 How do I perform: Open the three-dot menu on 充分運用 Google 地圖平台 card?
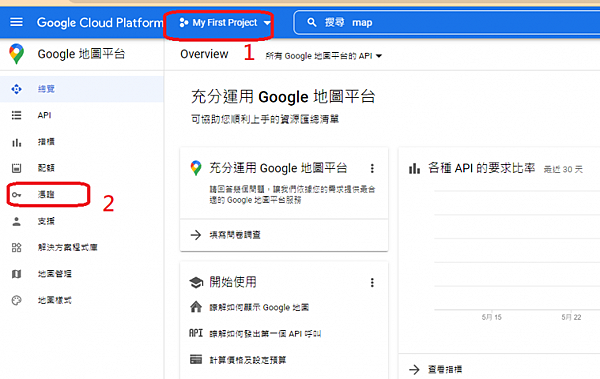tap(372, 168)
